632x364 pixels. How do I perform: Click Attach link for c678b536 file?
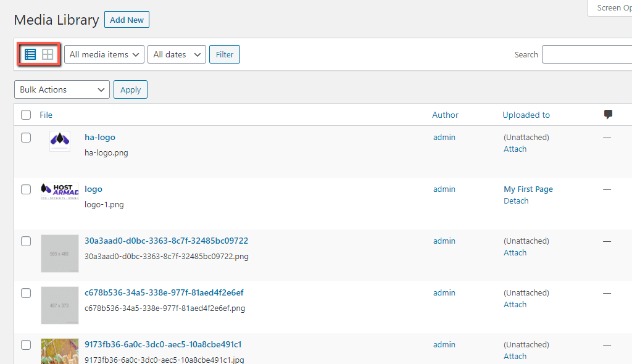(x=515, y=304)
